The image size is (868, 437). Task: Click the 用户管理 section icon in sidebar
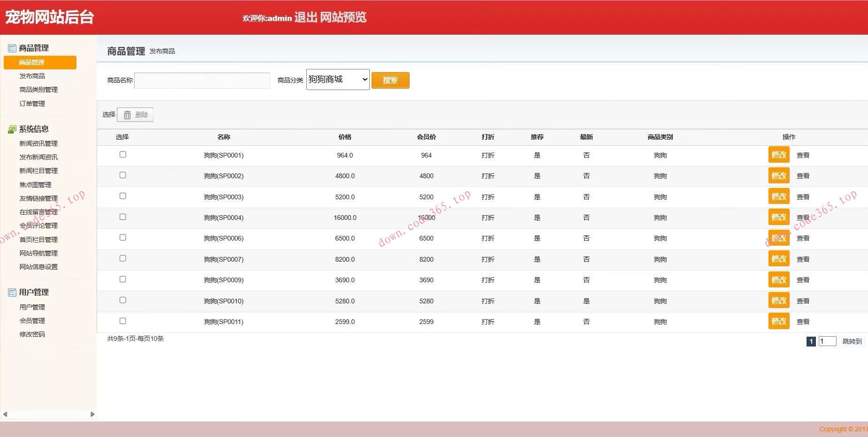coord(12,293)
